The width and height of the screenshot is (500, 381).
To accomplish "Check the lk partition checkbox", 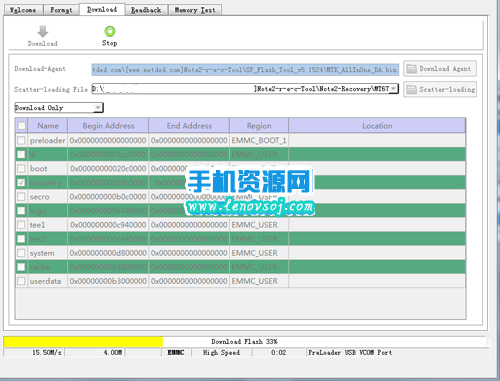I will tap(21, 154).
